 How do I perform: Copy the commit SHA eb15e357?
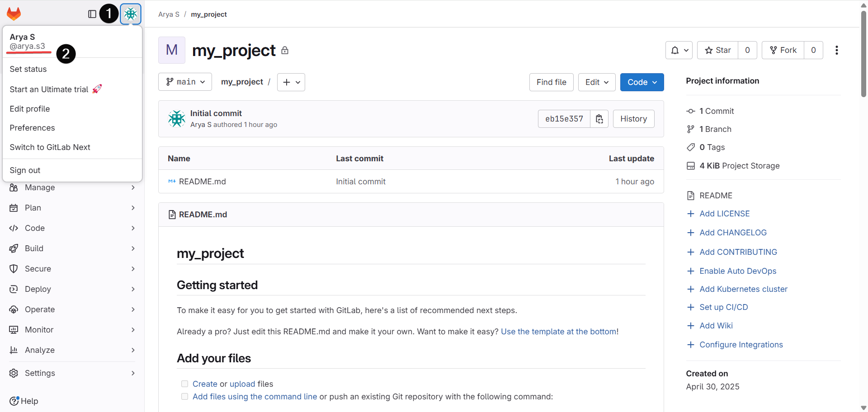(599, 118)
